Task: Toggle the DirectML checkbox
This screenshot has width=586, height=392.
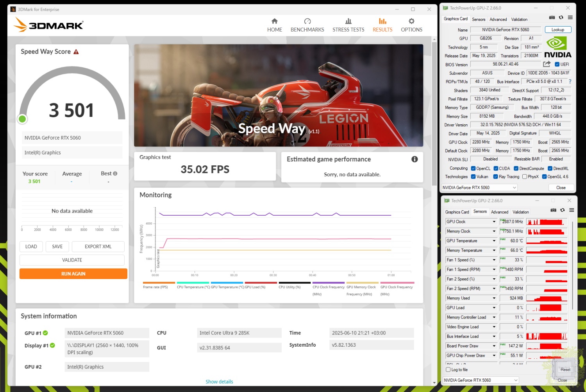Action: click(x=550, y=168)
